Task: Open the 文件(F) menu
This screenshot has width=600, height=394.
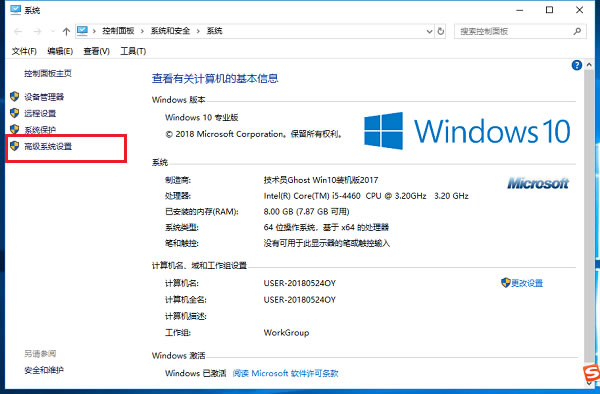Action: [24, 51]
